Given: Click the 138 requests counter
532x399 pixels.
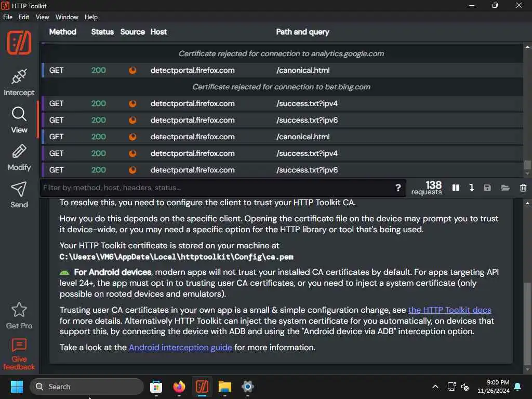Looking at the screenshot, I should click(x=427, y=188).
